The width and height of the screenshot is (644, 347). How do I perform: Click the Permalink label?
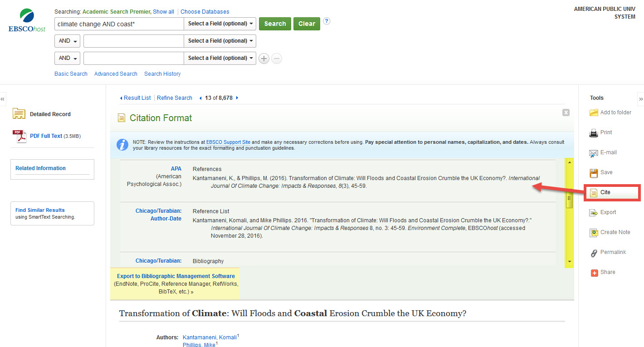point(613,252)
